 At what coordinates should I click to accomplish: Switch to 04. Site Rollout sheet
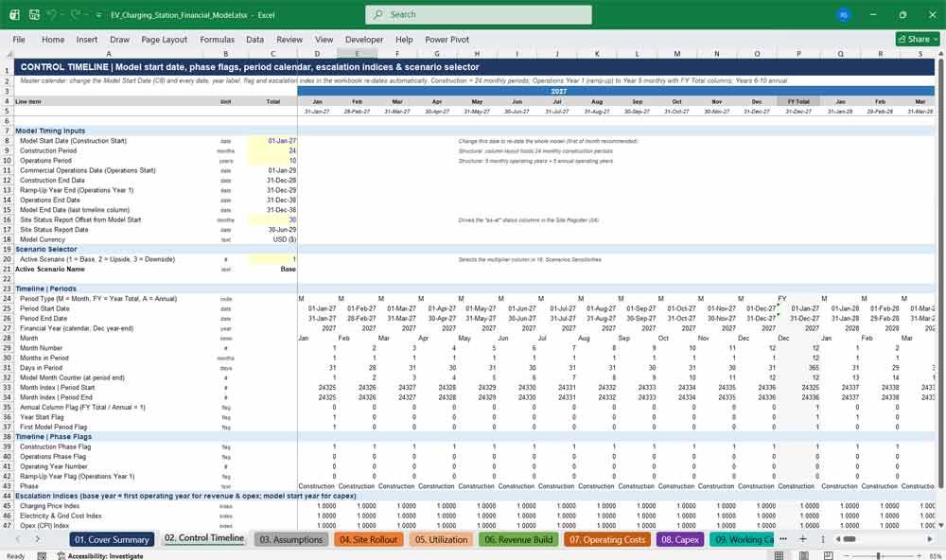(x=368, y=539)
